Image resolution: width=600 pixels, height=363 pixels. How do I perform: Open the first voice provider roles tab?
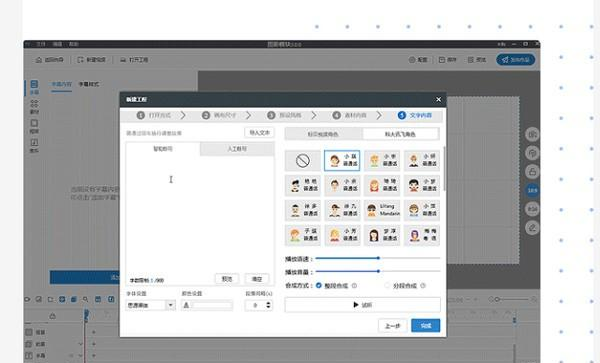pyautogui.click(x=323, y=134)
